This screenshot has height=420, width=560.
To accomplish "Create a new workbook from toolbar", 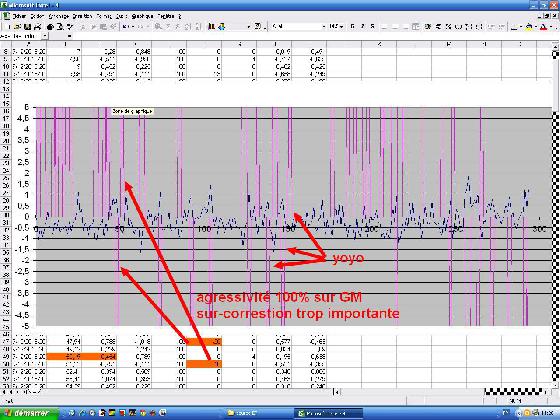I will click(7, 26).
